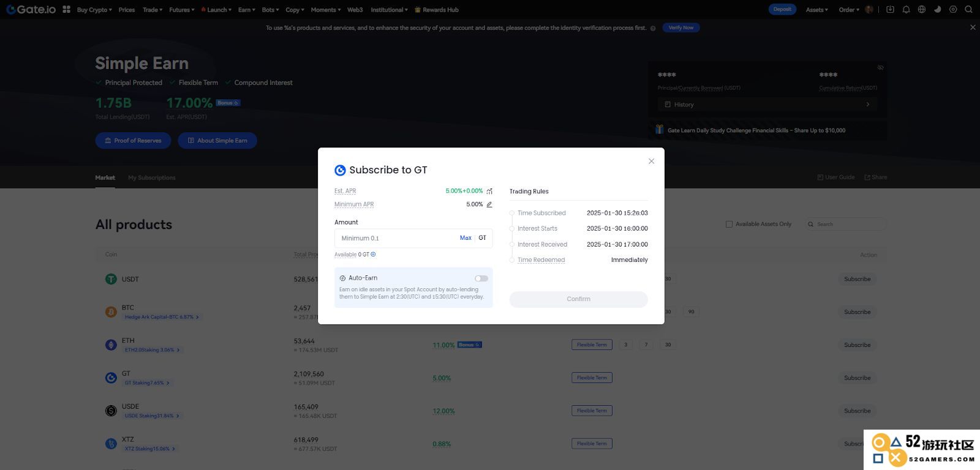
Task: Click the gift icon on Gate Learn banner
Action: [x=660, y=130]
